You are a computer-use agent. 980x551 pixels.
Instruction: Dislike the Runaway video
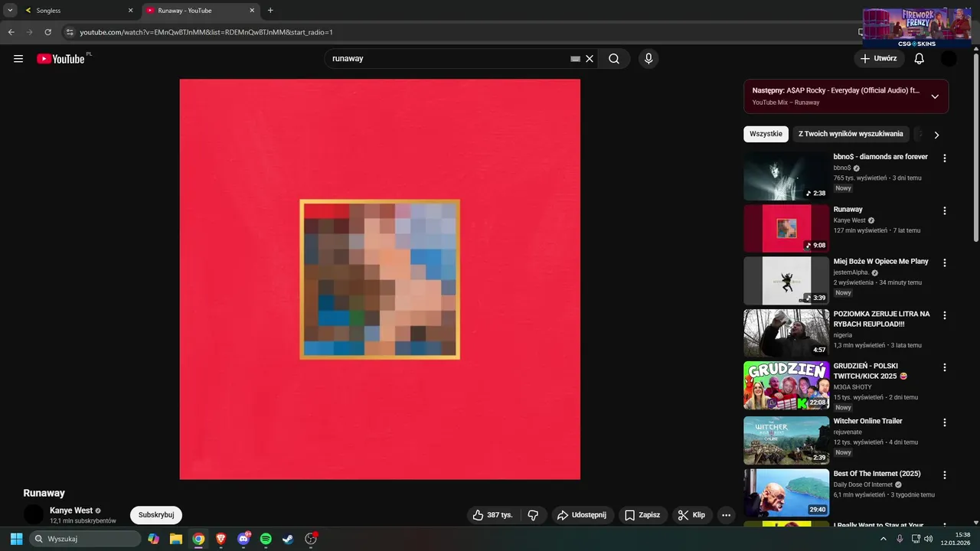(534, 515)
